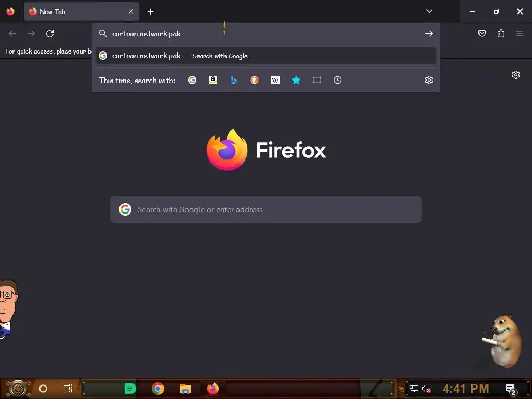The image size is (532, 399).
Task: Search this time with DuckDuckGo icon
Action: [255, 80]
